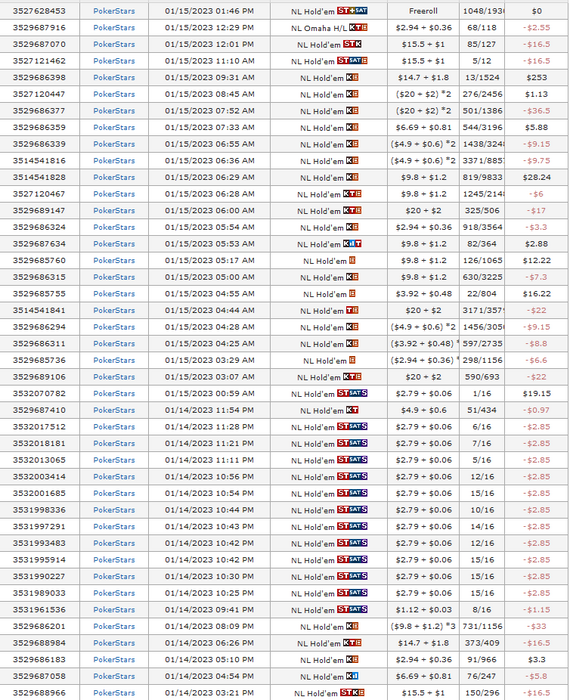Click the TB badge in row 3514541841
The height and width of the screenshot is (700, 570).
[352, 310]
